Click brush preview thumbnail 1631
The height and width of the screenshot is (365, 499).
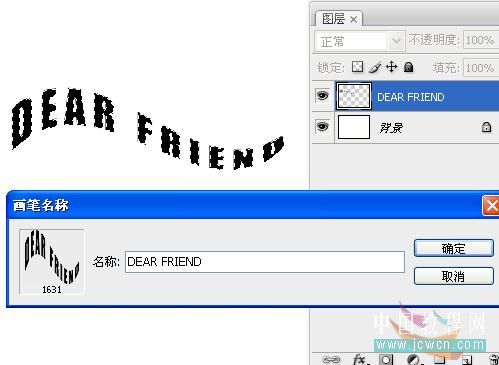(52, 262)
